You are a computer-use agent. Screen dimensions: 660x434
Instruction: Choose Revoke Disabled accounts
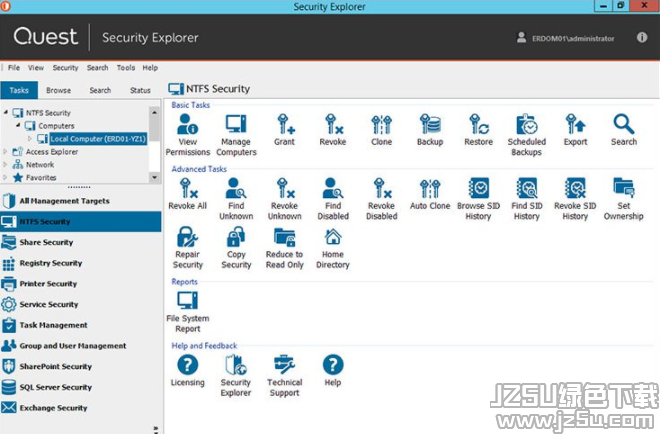381,199
